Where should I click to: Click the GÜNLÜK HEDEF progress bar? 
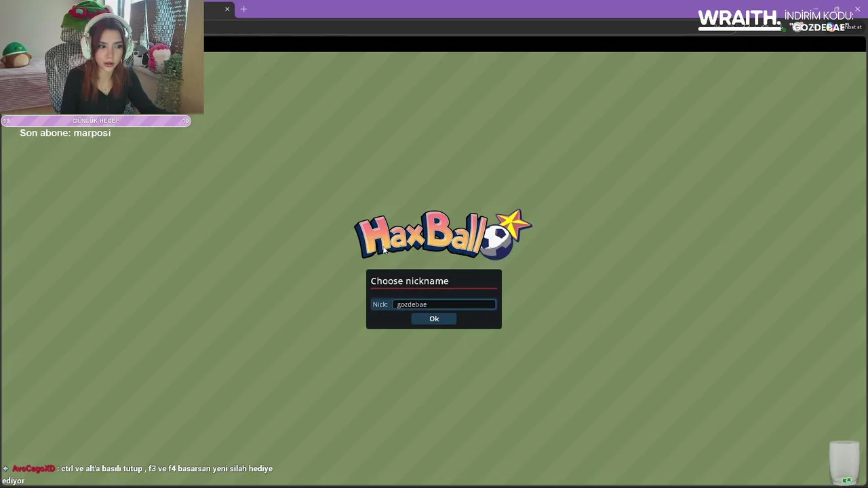point(96,121)
